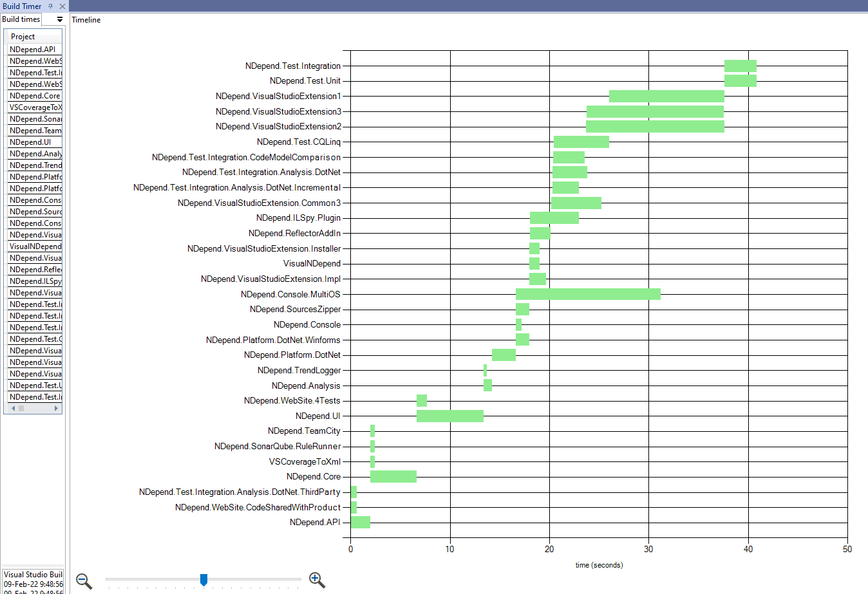The image size is (868, 594).
Task: Select NDepend.Analy row in the Project list
Action: click(35, 154)
